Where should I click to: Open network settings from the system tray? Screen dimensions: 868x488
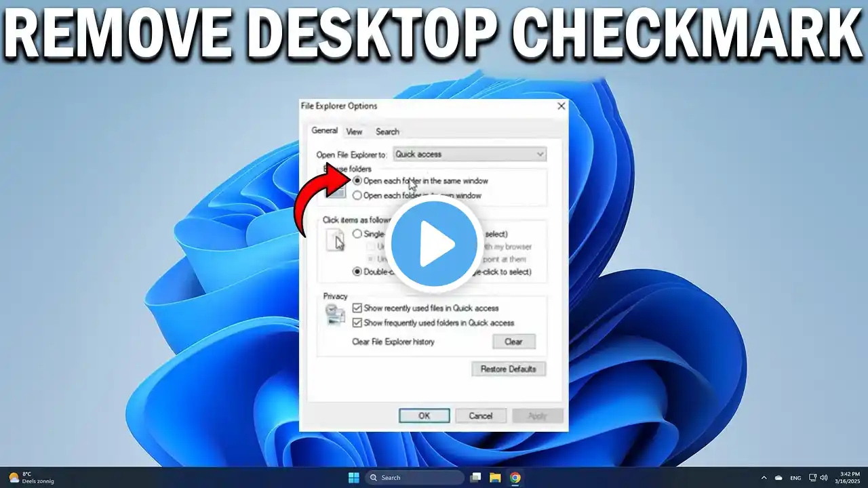click(813, 478)
